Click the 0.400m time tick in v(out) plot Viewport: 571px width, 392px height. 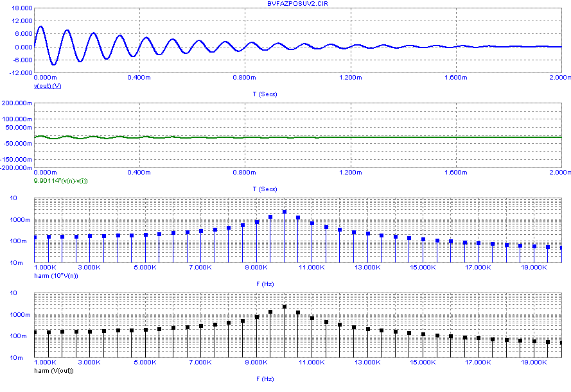(139, 78)
